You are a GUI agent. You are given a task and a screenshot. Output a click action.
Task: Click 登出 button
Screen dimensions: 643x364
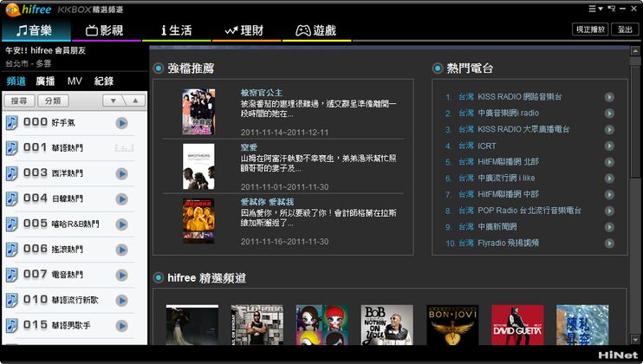[625, 29]
